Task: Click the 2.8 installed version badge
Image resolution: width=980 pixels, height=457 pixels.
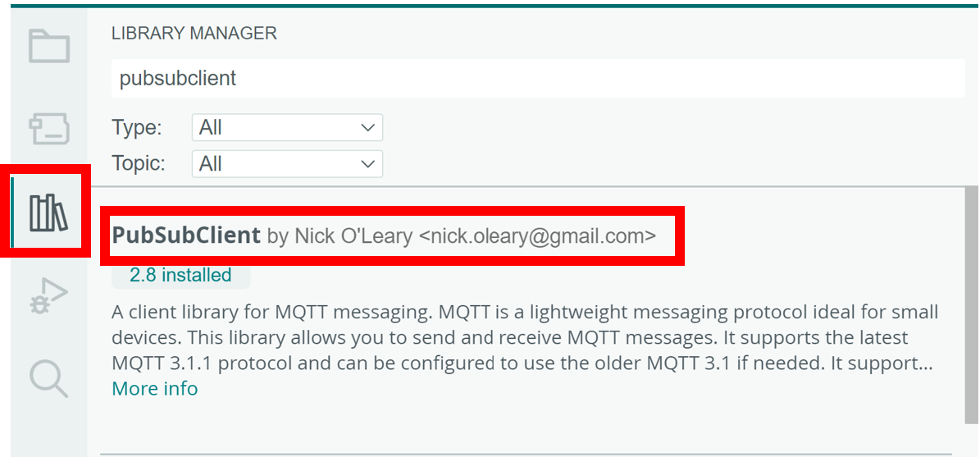Action: (x=180, y=276)
